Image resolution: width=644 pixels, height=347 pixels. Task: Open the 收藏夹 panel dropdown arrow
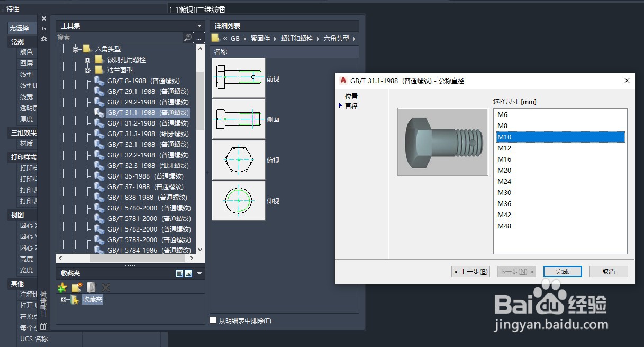click(199, 273)
